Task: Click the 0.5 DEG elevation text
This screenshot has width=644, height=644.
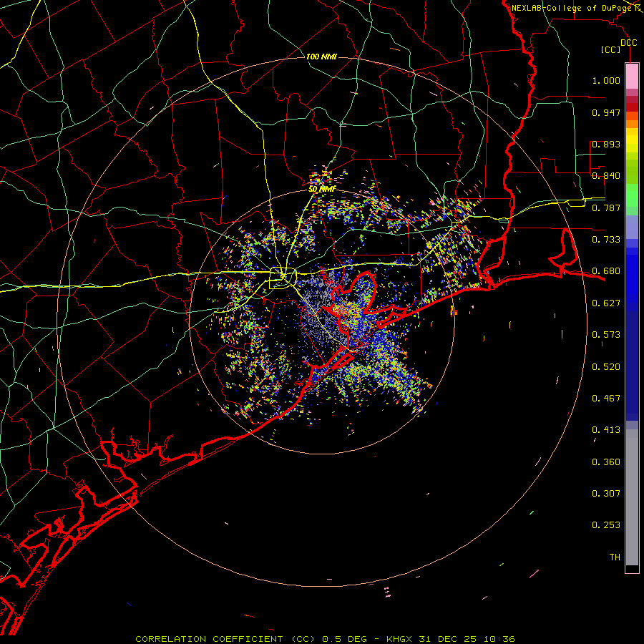Action: (345, 639)
